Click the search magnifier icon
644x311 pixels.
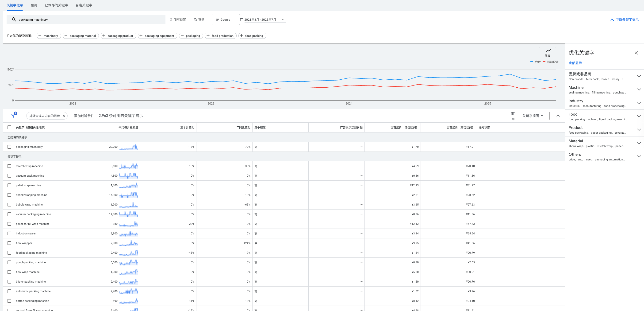[x=14, y=19]
